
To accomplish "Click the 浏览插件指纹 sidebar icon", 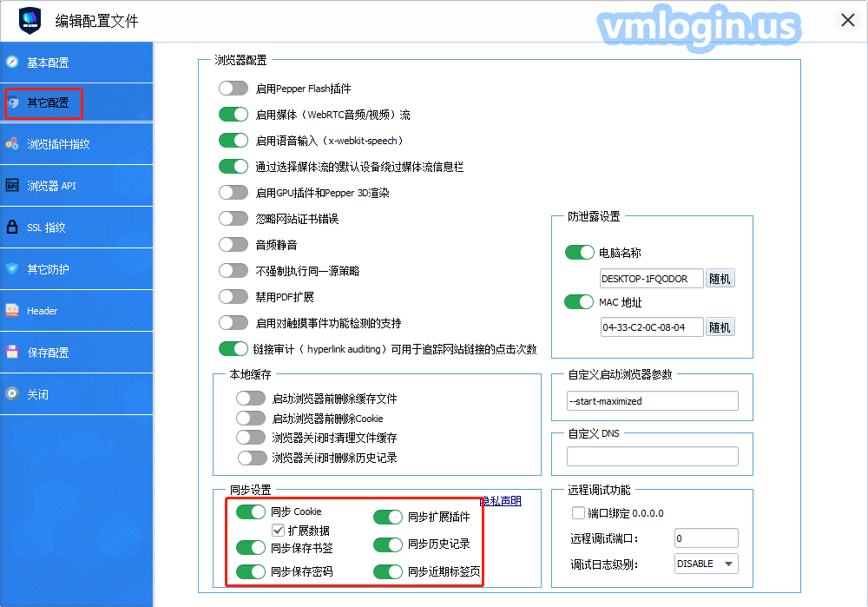I will (12, 144).
